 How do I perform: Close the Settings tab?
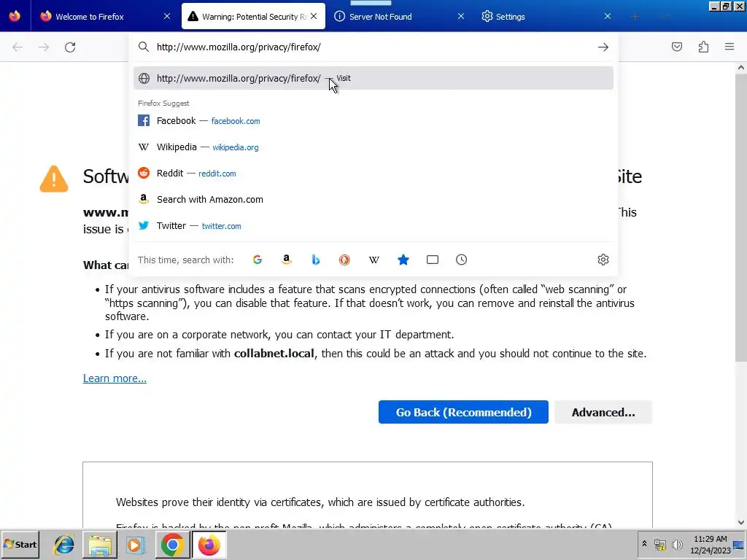608,16
